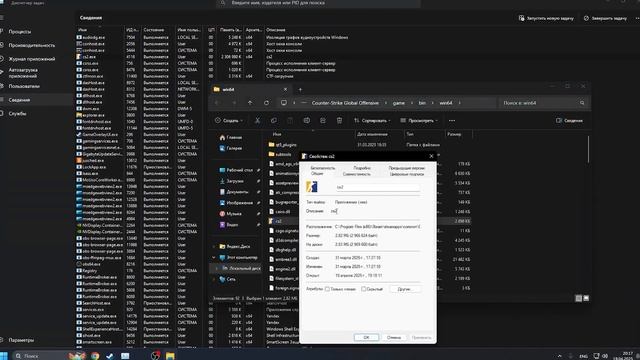This screenshot has width=640, height=360.
Task: Expand the Yandex Disk tree node
Action: coord(214,247)
